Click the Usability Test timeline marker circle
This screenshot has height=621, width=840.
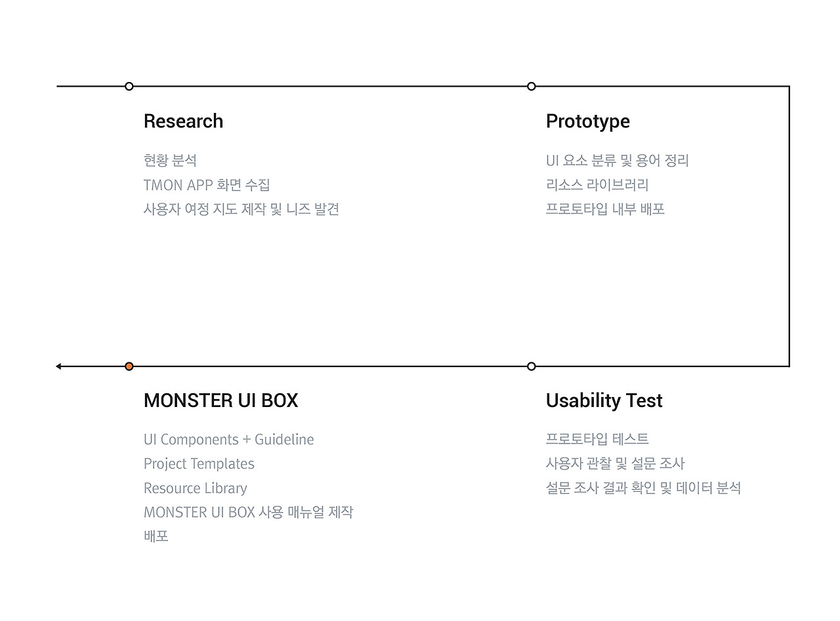click(x=532, y=366)
